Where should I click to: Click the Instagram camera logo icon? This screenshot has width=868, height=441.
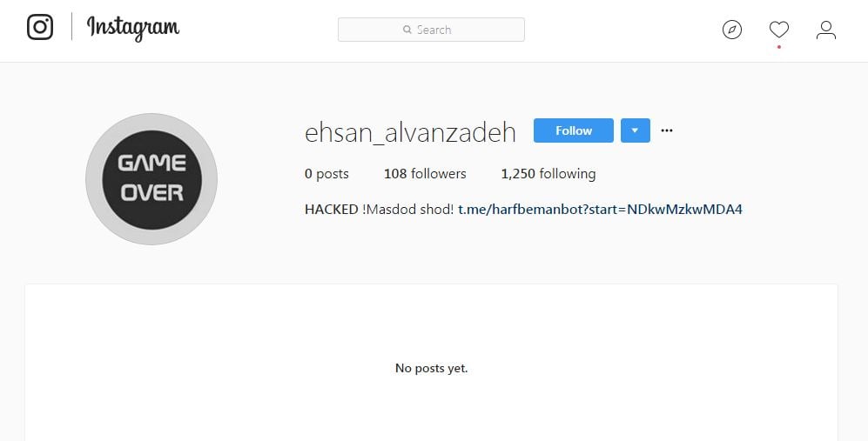click(40, 27)
